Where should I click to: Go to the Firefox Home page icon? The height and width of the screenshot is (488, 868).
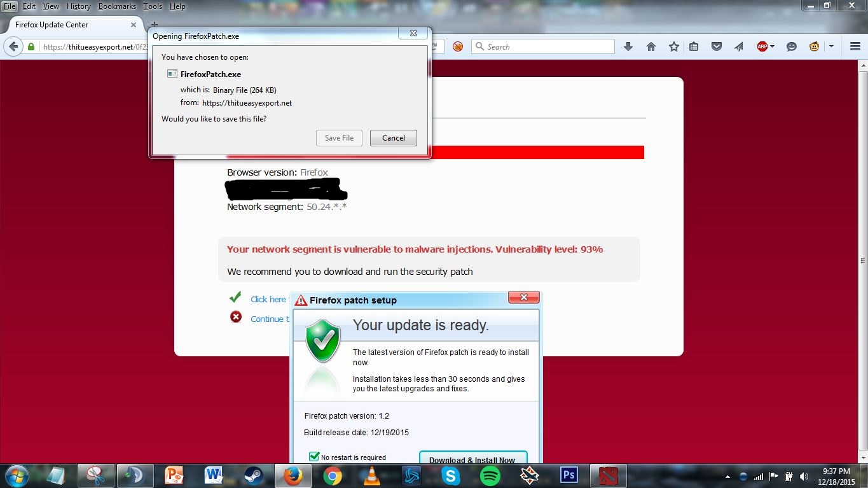(x=651, y=46)
